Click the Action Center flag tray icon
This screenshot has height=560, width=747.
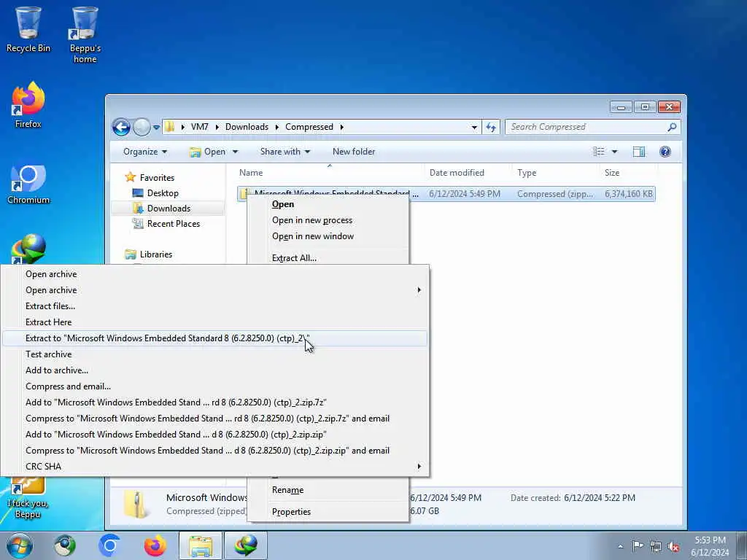[638, 545]
